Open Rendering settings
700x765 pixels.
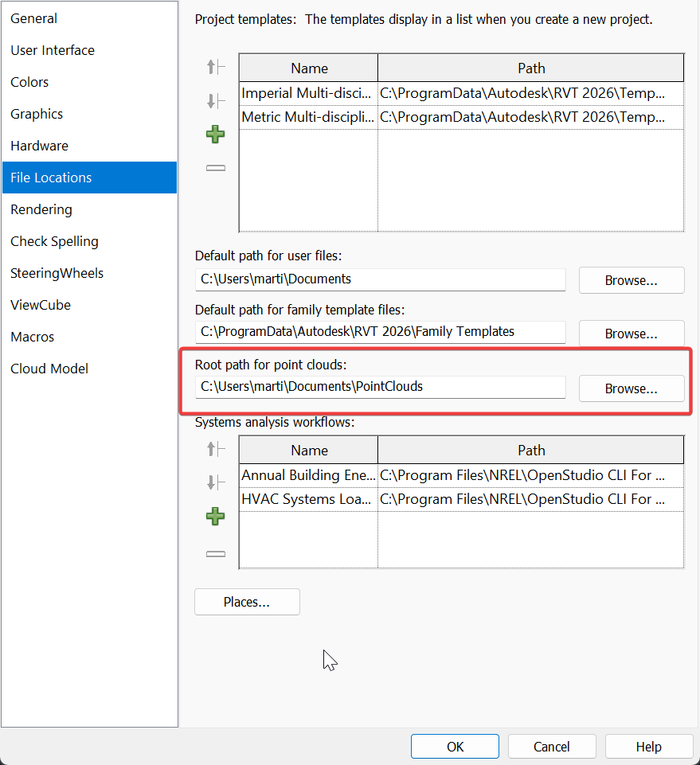[89, 209]
